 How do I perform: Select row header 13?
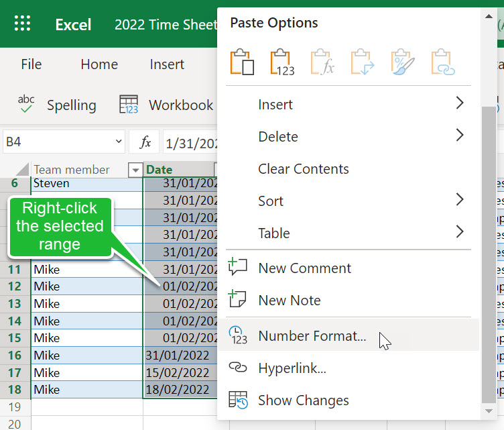[15, 304]
